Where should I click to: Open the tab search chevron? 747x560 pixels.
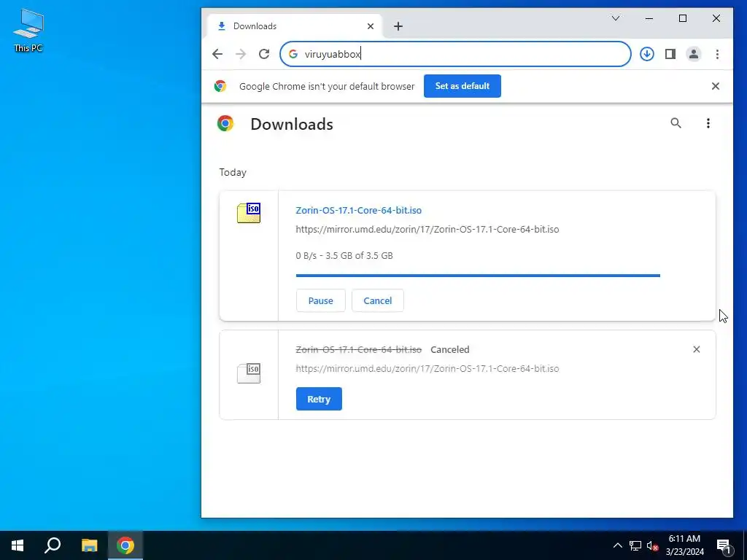pos(616,18)
